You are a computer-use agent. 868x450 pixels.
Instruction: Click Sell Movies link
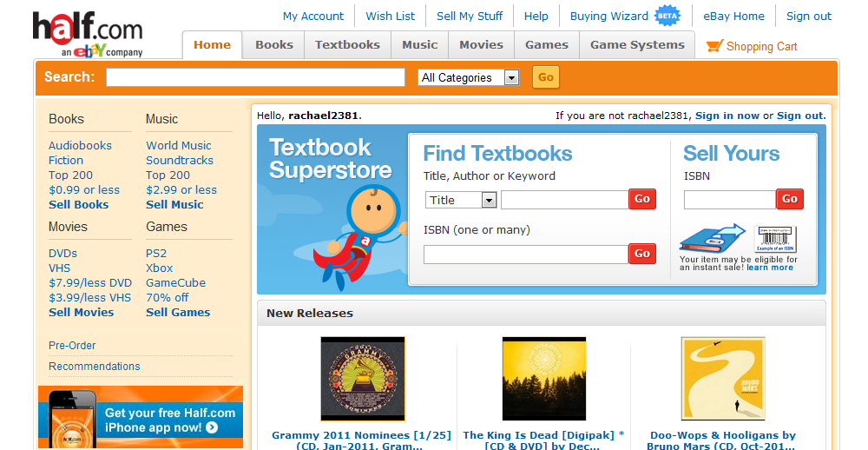click(x=82, y=312)
